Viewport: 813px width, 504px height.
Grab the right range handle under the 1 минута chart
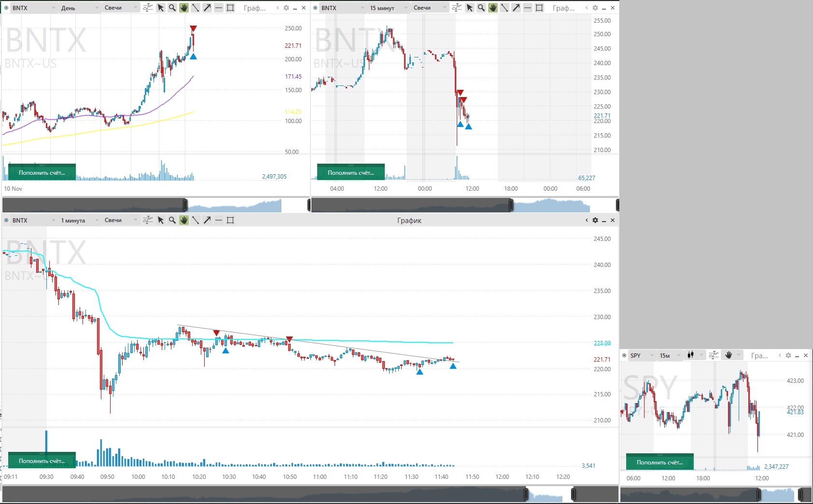coord(573,494)
